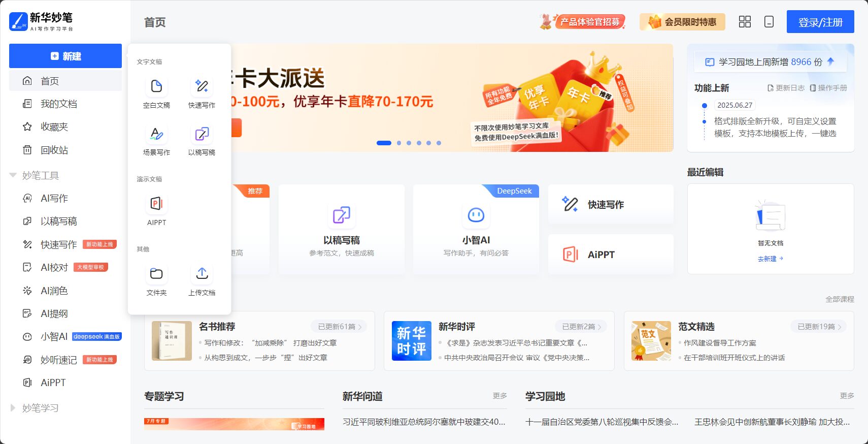The image size is (868, 444).
Task: Click 会员限时特惠 button
Action: (682, 22)
